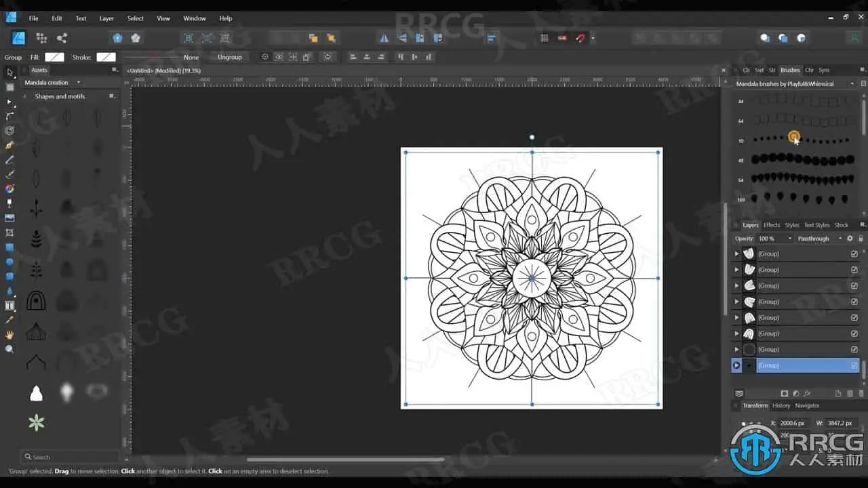The height and width of the screenshot is (488, 868).
Task: Click the None stroke width label
Action: (191, 58)
